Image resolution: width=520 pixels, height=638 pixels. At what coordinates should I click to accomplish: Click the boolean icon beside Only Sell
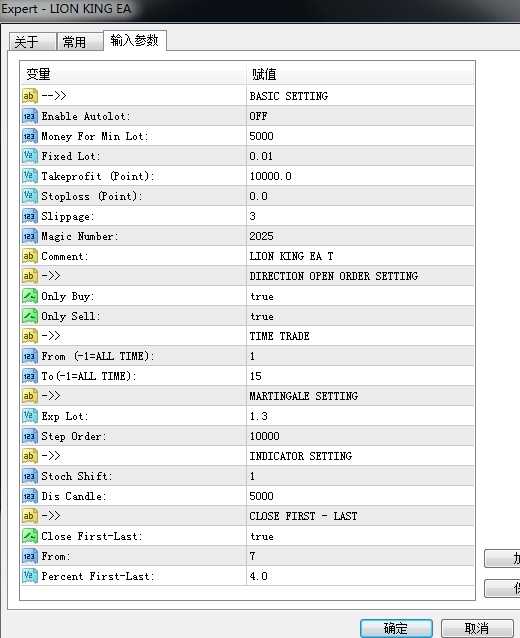point(30,316)
